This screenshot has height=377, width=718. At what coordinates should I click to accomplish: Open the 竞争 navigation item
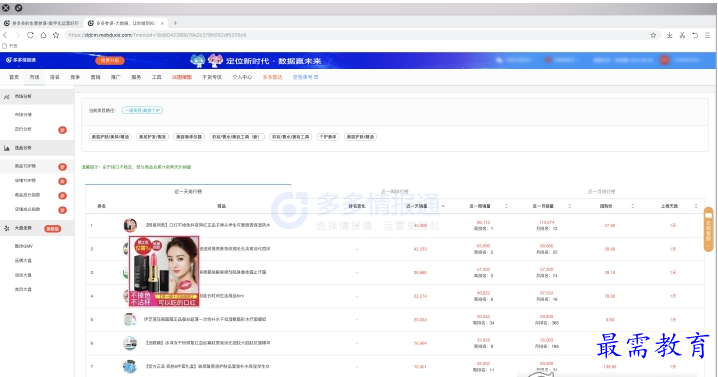click(75, 77)
